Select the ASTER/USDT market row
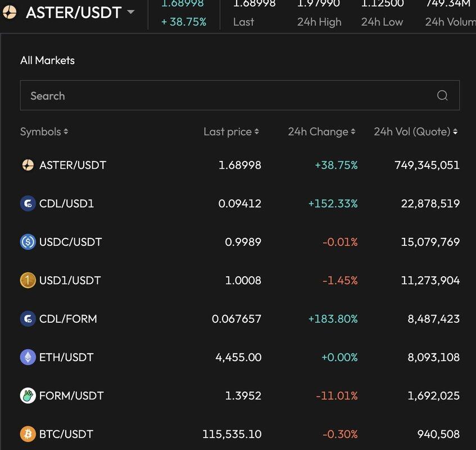The width and height of the screenshot is (476, 450). coord(240,165)
